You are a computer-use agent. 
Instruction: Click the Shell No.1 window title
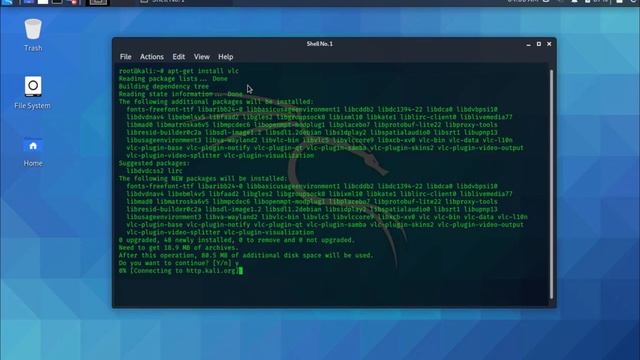pyautogui.click(x=320, y=44)
